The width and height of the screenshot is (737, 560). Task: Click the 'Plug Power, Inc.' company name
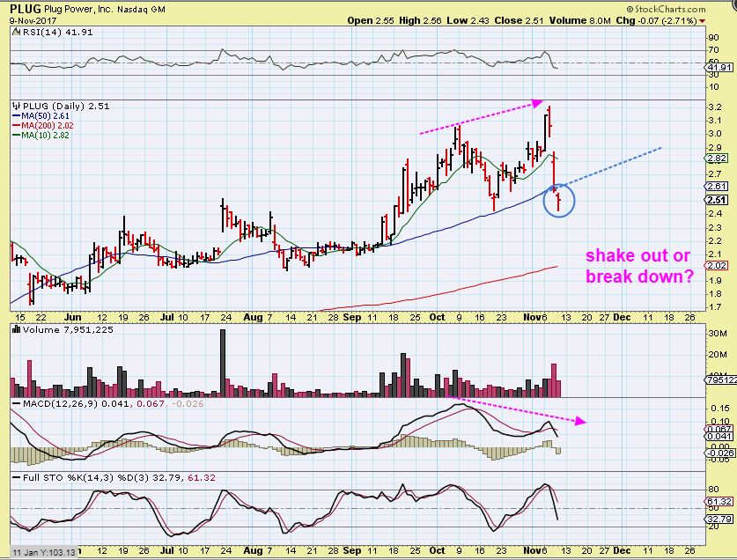click(78, 9)
